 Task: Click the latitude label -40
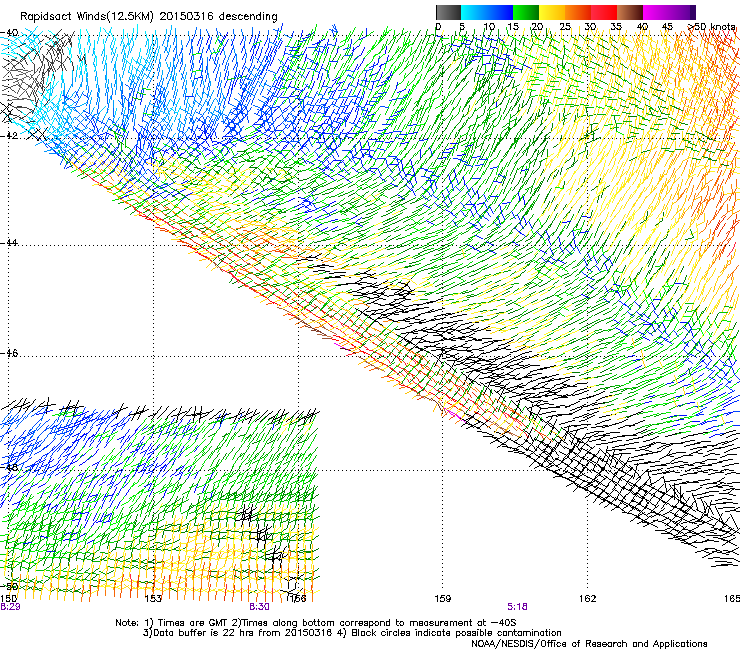pos(9,33)
